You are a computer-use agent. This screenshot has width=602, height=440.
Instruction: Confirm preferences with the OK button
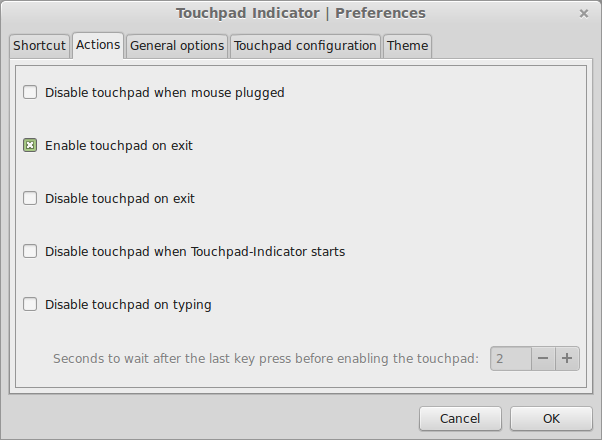tap(551, 418)
